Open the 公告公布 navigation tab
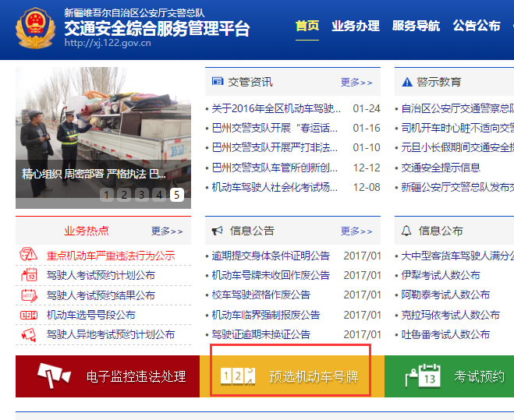The image size is (514, 420). click(x=477, y=26)
